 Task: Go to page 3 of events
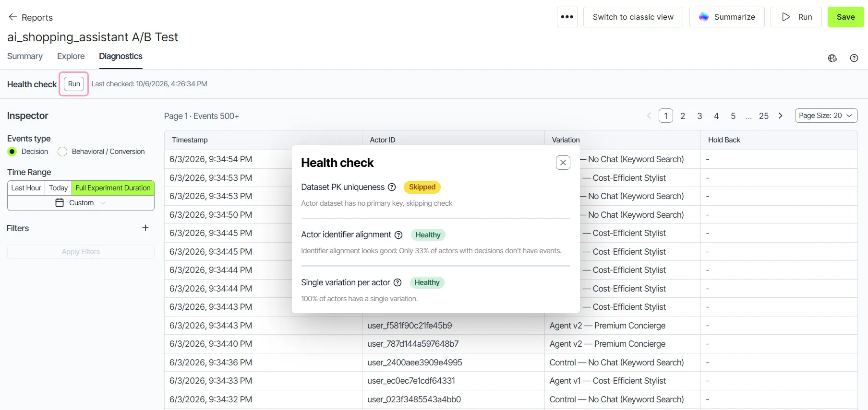tap(699, 116)
